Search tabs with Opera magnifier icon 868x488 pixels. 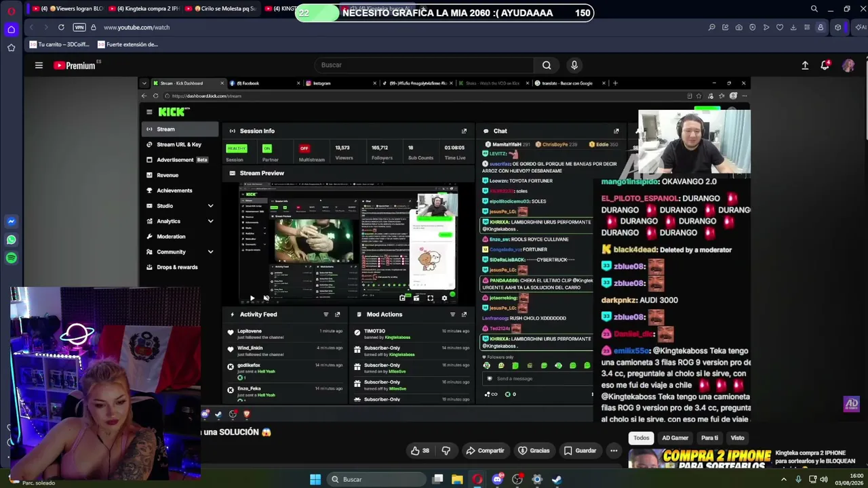click(x=814, y=9)
